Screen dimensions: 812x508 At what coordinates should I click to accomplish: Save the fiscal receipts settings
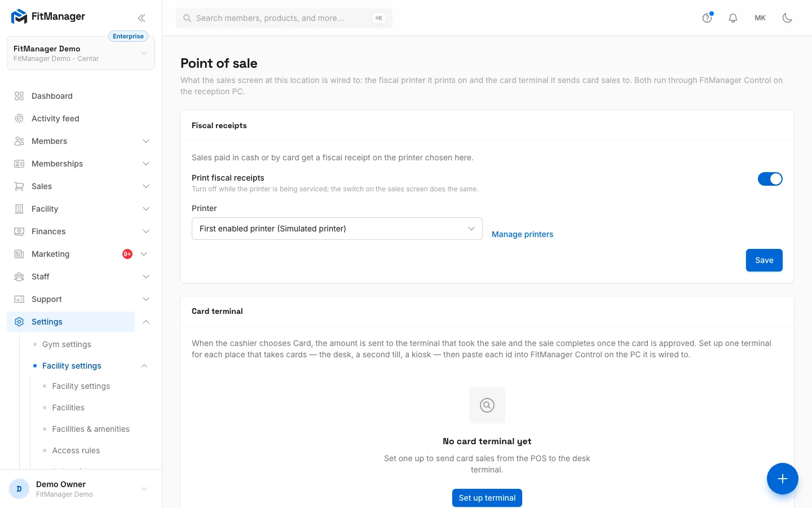coord(764,260)
